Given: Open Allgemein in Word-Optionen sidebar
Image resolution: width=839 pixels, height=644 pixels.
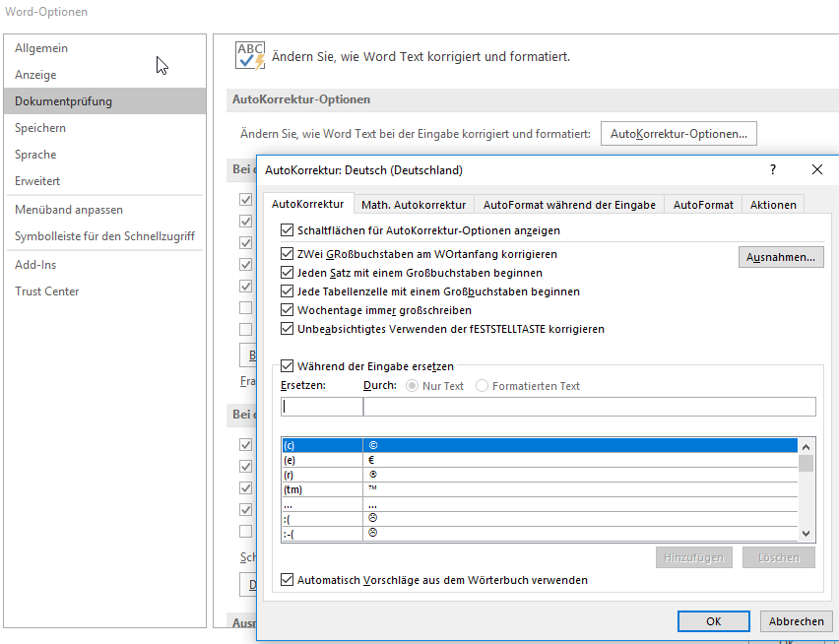Looking at the screenshot, I should point(104,48).
